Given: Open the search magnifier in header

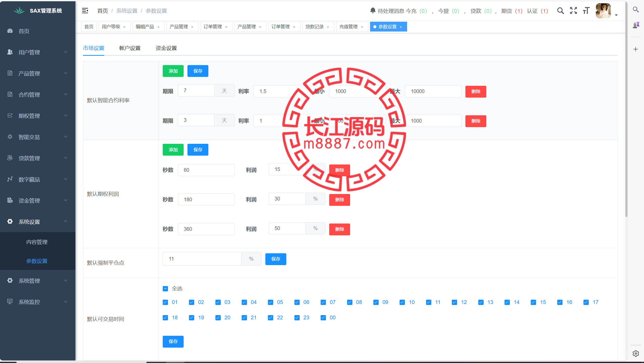Looking at the screenshot, I should click(560, 11).
